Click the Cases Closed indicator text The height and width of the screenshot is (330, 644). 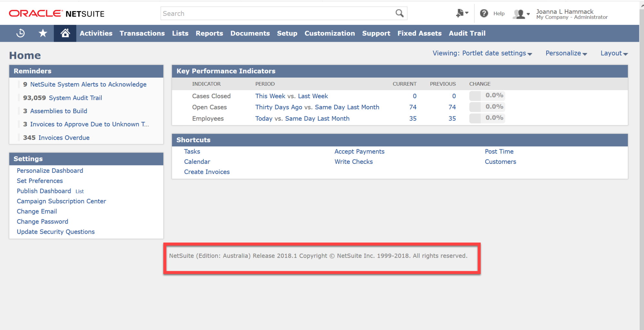tap(211, 96)
